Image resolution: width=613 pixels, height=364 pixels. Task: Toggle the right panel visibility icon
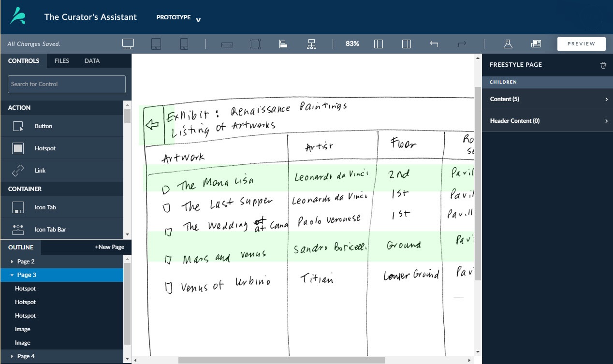click(x=407, y=44)
